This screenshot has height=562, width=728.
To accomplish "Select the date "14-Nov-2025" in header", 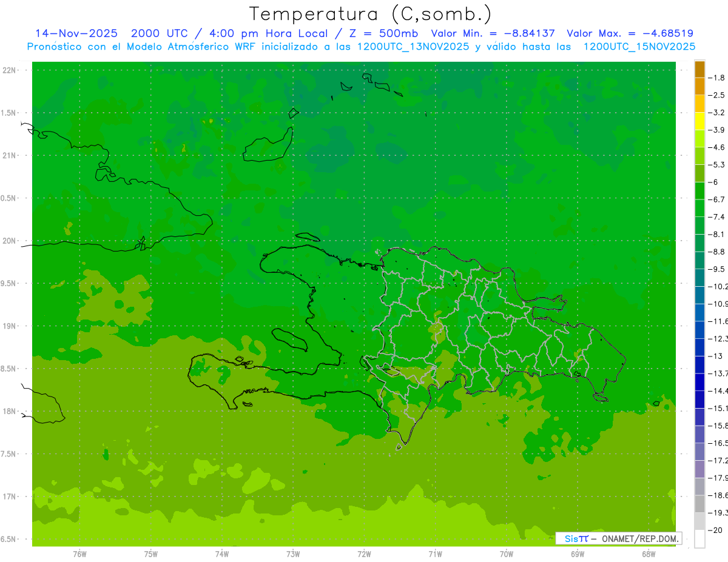I will coord(76,33).
